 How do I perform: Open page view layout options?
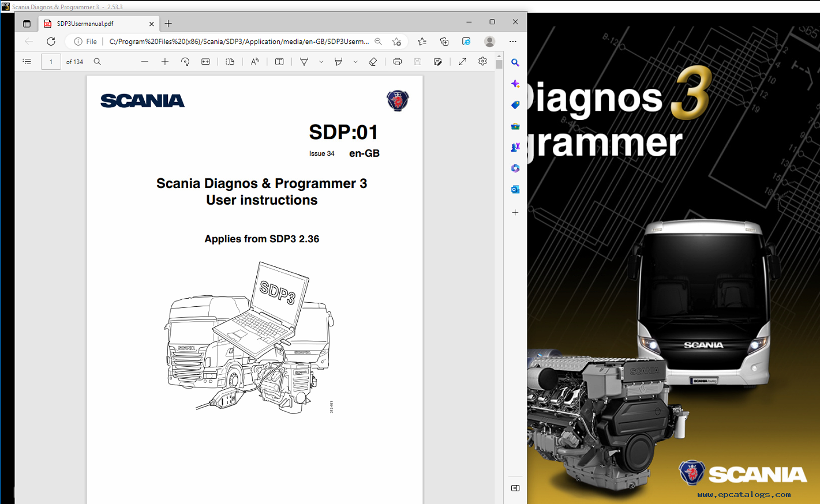[230, 62]
